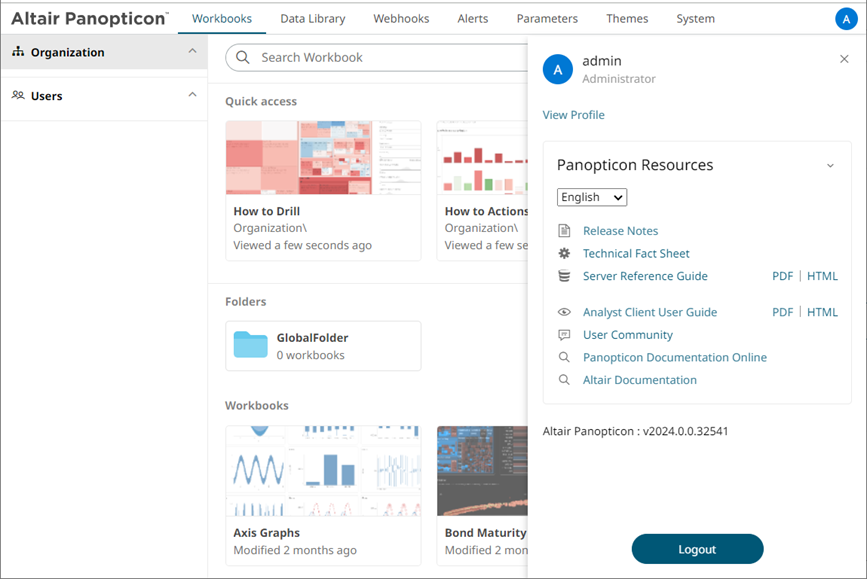Click the Analyst Client User Guide eye icon
867x579 pixels.
pos(564,312)
